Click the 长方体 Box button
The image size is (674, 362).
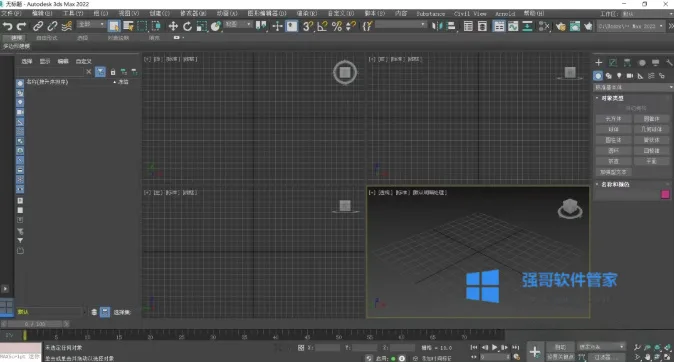coord(613,119)
